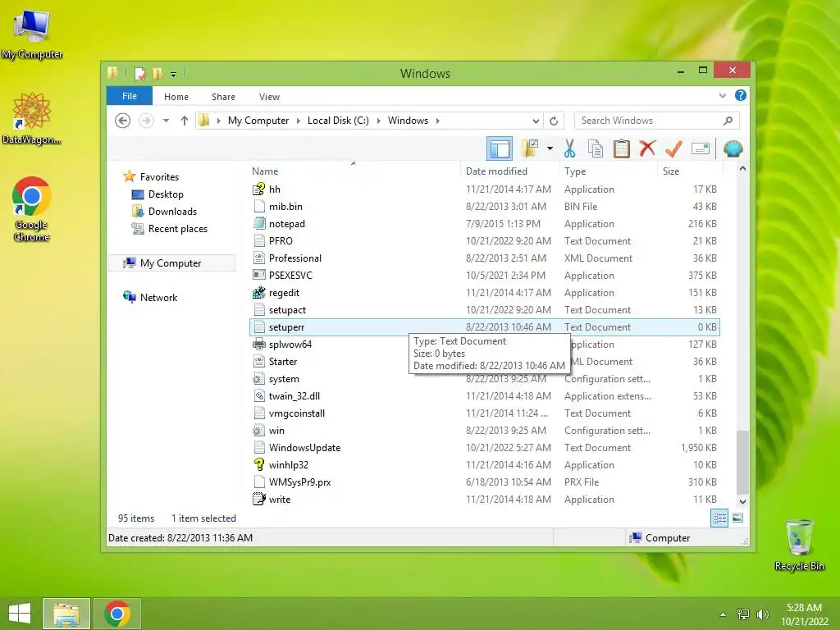This screenshot has height=630, width=840.
Task: Go back with the Back arrow
Action: [x=123, y=121]
